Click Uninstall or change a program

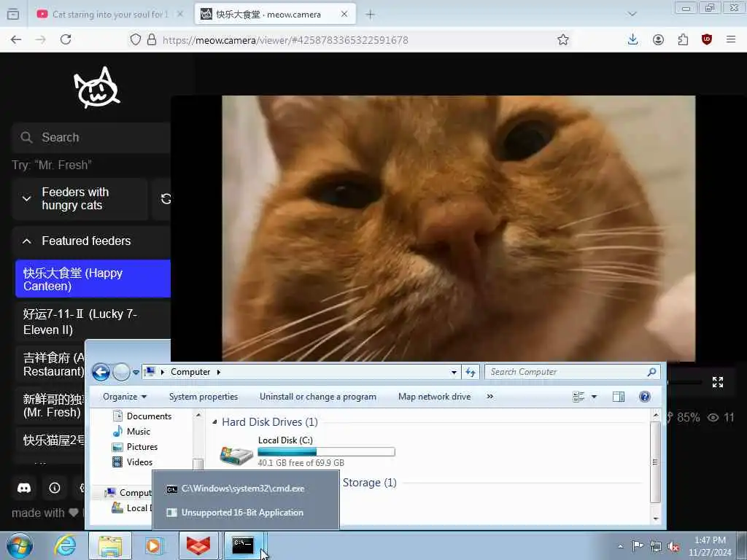tap(318, 397)
